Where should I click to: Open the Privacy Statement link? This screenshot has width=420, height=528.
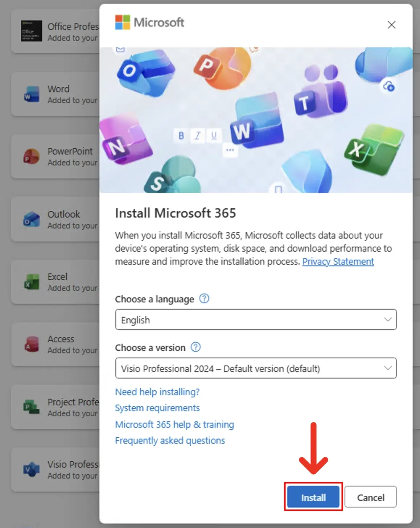point(338,261)
